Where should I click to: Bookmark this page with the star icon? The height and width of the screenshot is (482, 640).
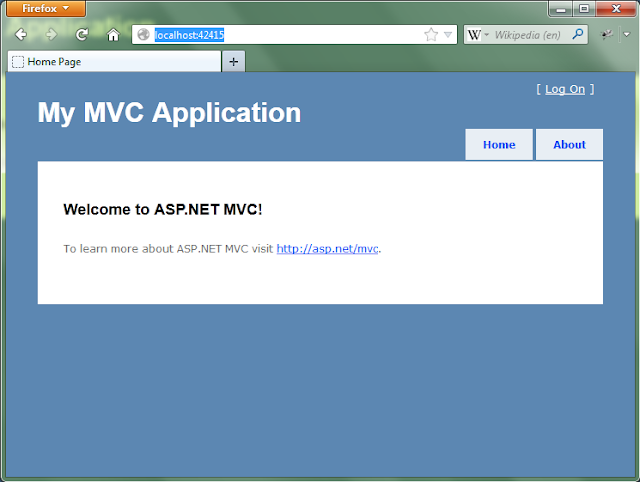click(431, 35)
